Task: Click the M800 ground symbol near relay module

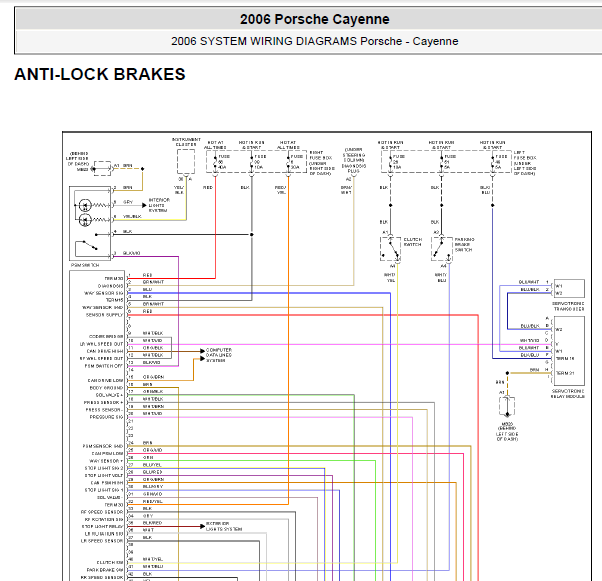Action: pyautogui.click(x=507, y=407)
